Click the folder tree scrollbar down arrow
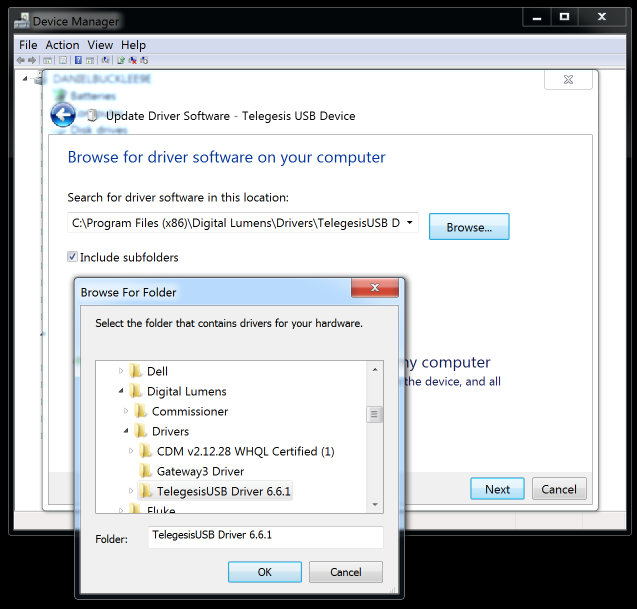Screen dimensions: 637x609 coord(375,505)
